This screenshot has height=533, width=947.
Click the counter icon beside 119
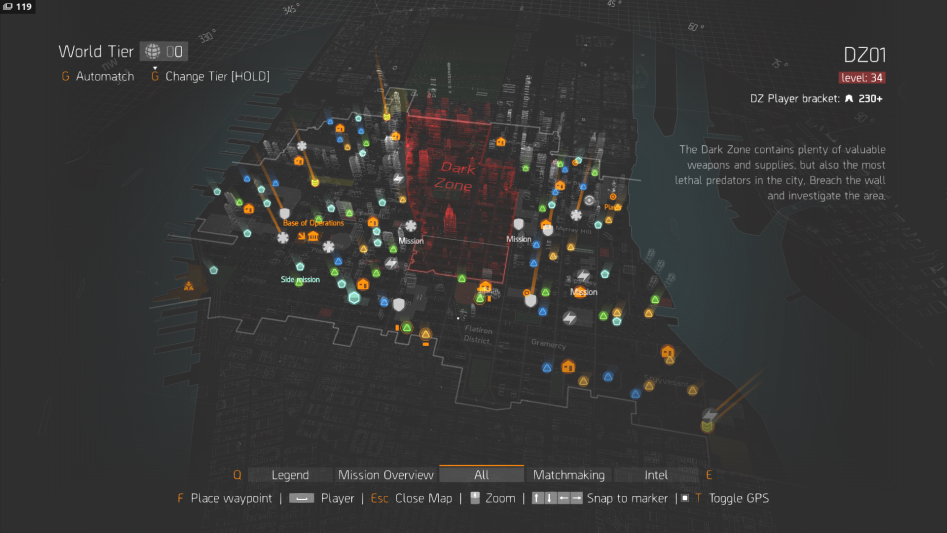click(8, 7)
